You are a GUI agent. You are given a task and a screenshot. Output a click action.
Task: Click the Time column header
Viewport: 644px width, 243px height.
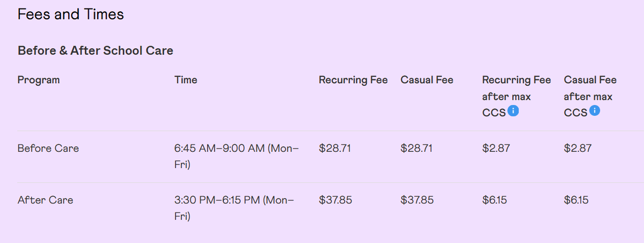click(186, 80)
